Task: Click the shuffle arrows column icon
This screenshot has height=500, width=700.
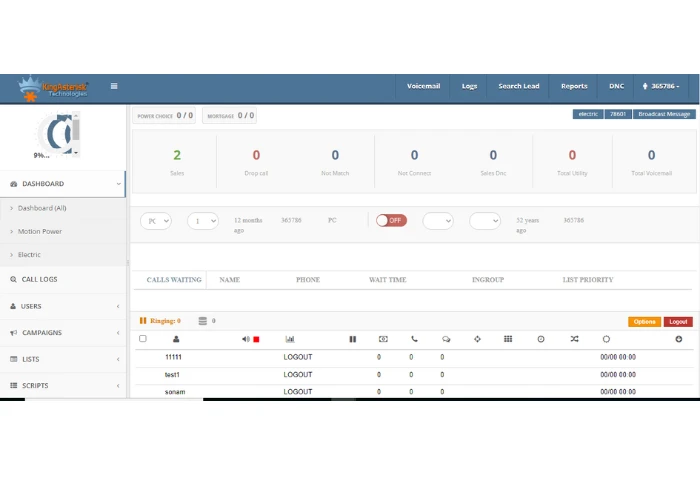Action: coord(575,339)
